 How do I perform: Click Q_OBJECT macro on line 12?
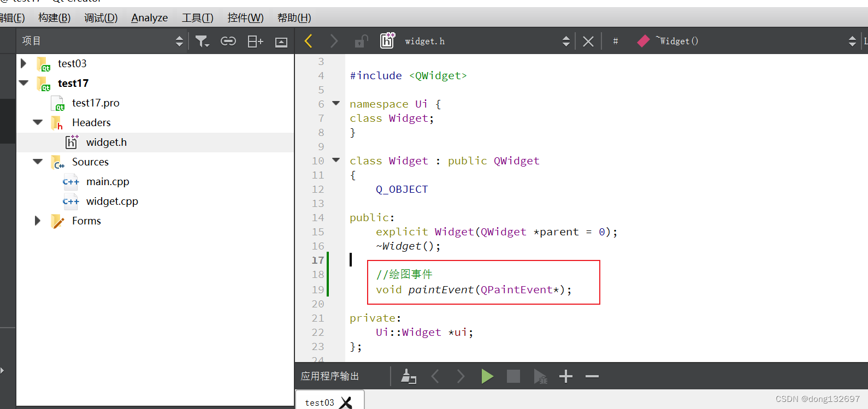(402, 189)
